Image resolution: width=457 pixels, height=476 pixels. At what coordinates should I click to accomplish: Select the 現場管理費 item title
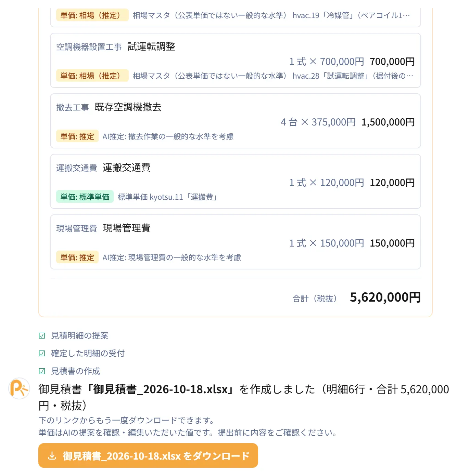click(127, 228)
